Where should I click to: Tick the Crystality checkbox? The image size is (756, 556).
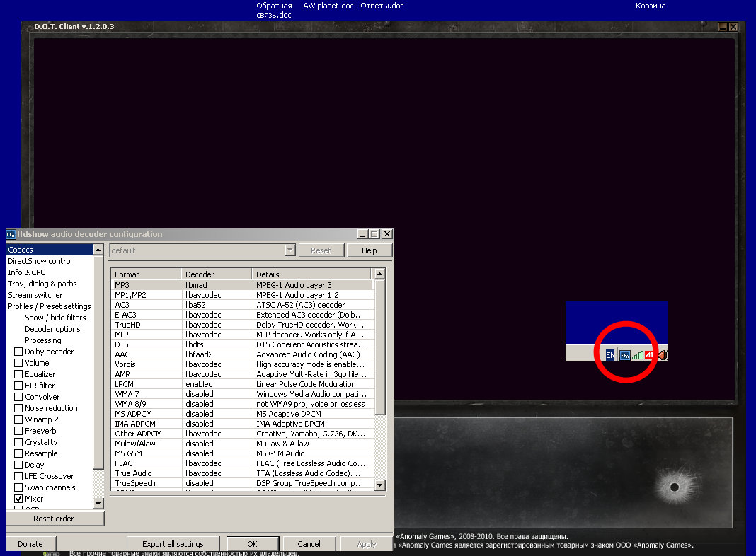click(x=18, y=442)
